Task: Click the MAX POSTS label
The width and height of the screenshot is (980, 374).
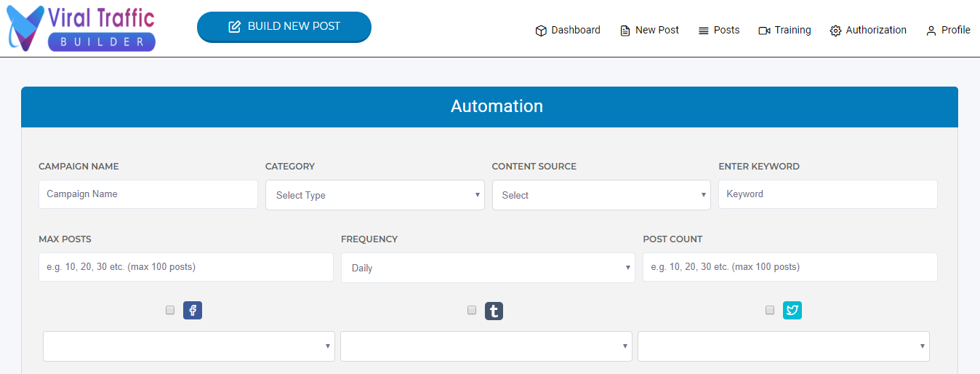Action: (65, 239)
